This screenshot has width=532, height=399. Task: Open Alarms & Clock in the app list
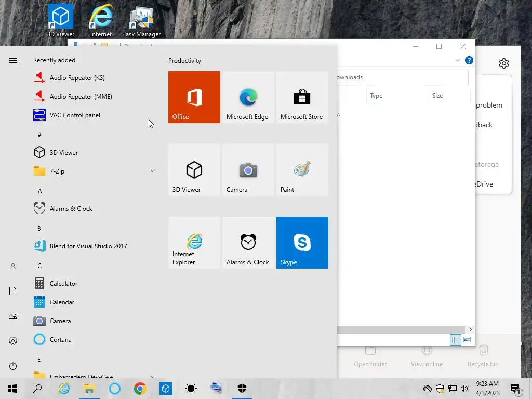point(95,209)
